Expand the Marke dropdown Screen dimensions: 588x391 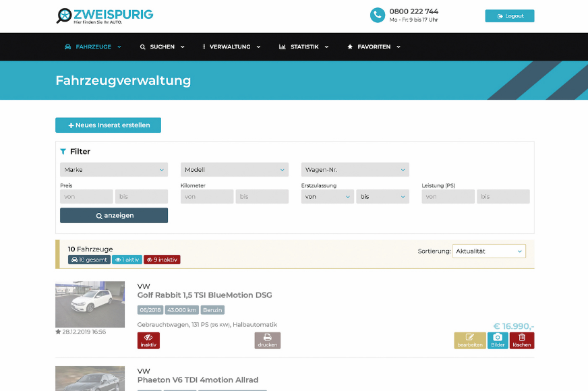[x=114, y=170]
